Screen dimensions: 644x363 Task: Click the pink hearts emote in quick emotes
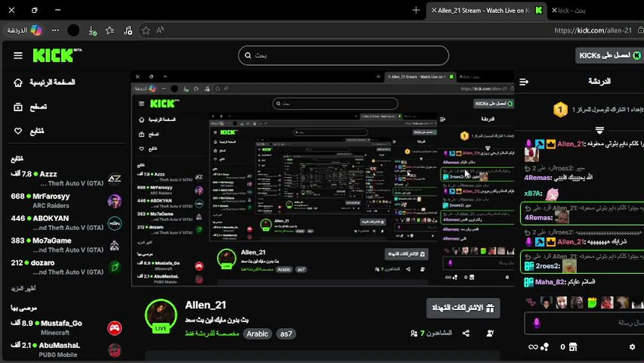click(x=531, y=302)
